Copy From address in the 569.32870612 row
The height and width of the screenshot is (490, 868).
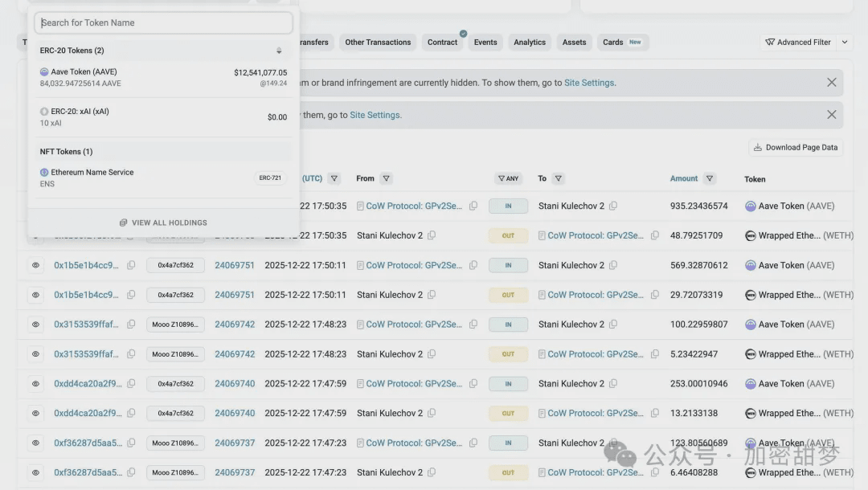coord(473,265)
